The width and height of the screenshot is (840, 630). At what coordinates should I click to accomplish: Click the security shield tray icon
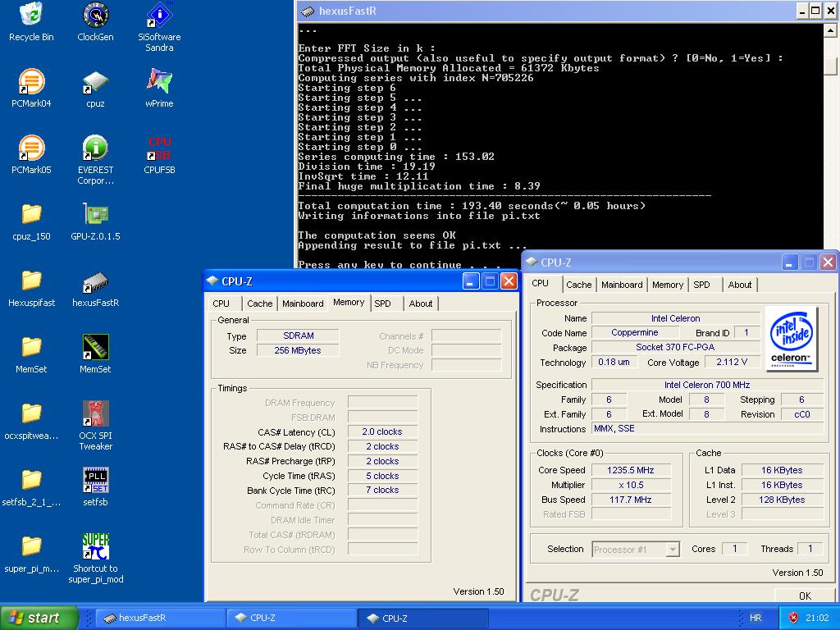click(x=793, y=618)
